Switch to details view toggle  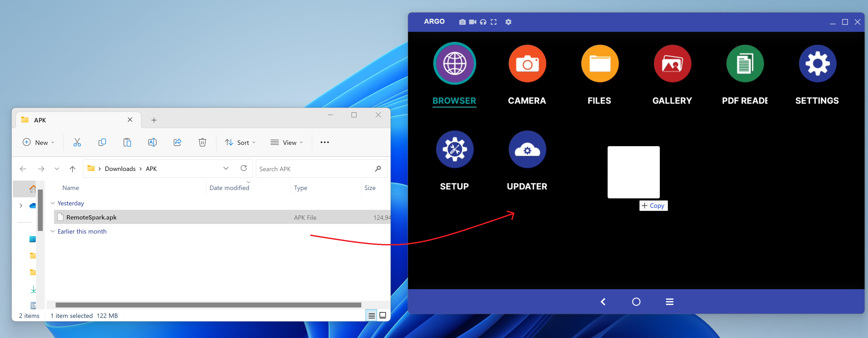coord(371,315)
